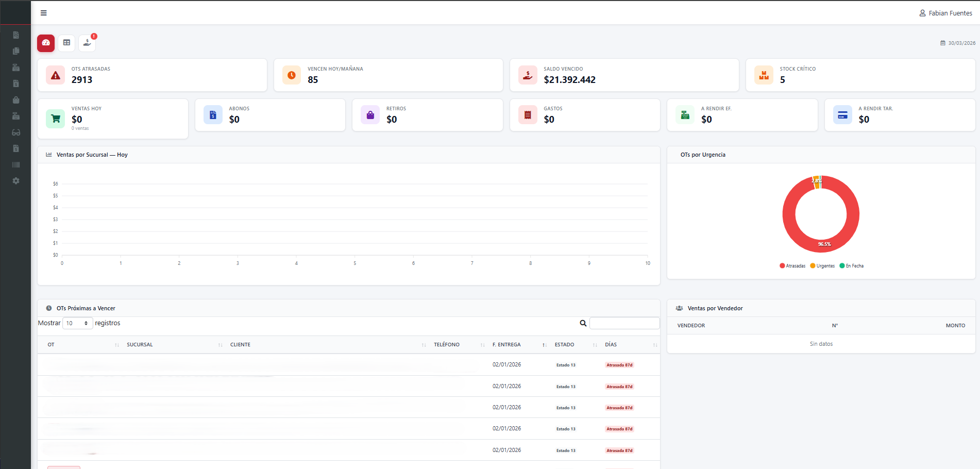Open the Mostrar registros count dropdown
Viewport: 980px width, 469px height.
click(x=77, y=323)
